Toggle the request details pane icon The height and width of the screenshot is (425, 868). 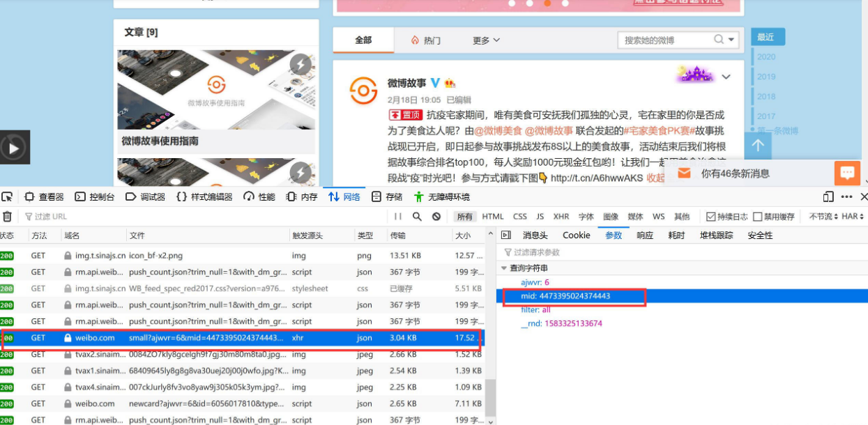(x=506, y=235)
